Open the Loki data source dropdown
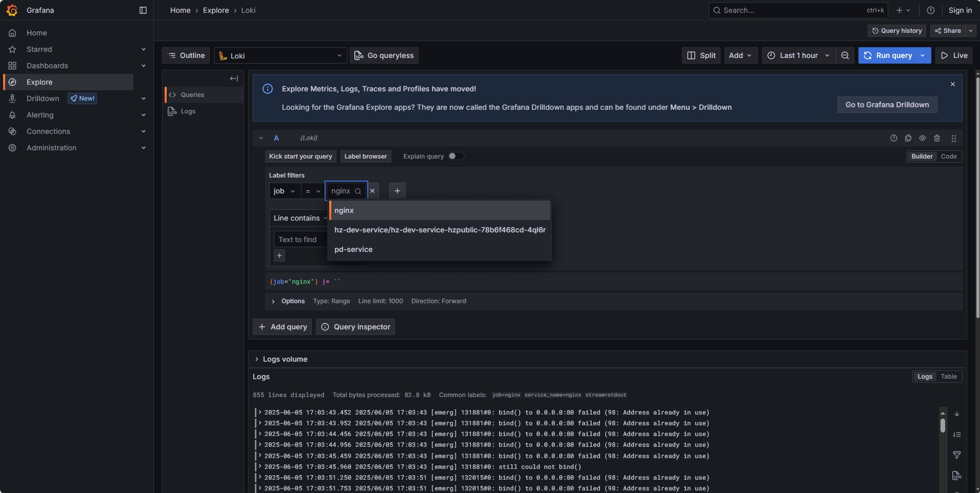The image size is (980, 493). tap(280, 55)
